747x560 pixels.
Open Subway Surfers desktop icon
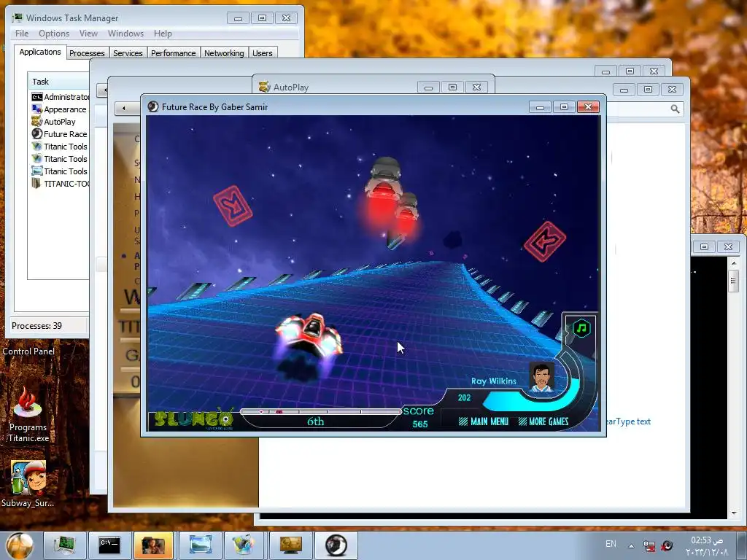tap(28, 483)
